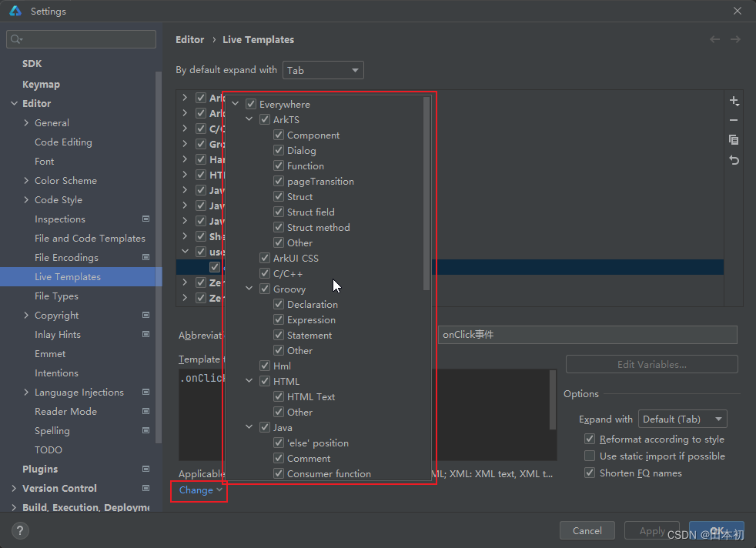
Task: Expand the Color Scheme settings node
Action: 26,180
